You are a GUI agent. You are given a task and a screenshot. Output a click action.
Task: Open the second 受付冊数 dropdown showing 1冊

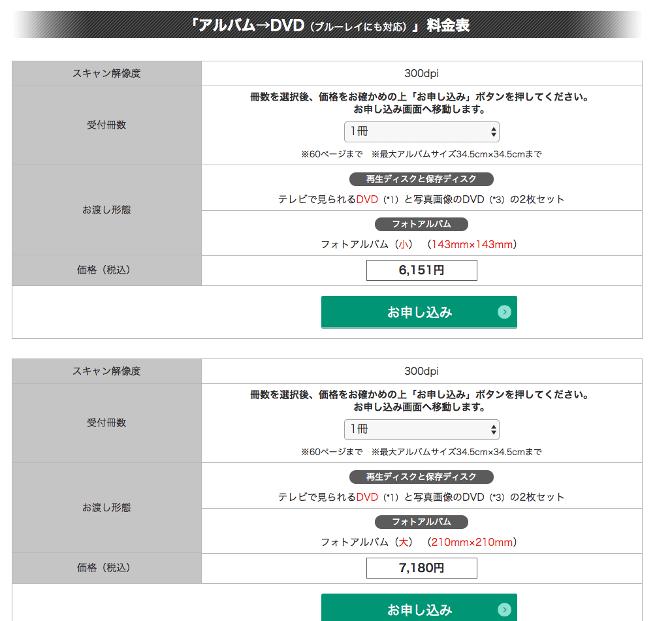tap(421, 430)
